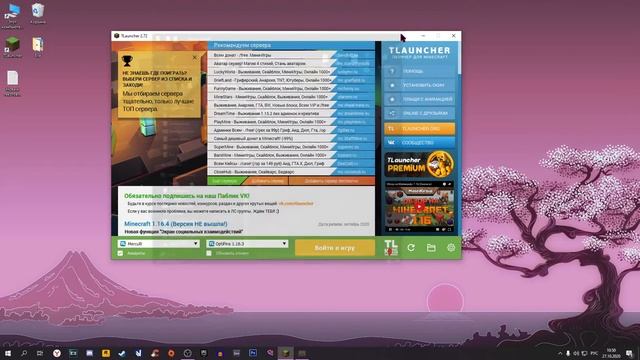Open Windows search from the taskbar

pos(24,353)
